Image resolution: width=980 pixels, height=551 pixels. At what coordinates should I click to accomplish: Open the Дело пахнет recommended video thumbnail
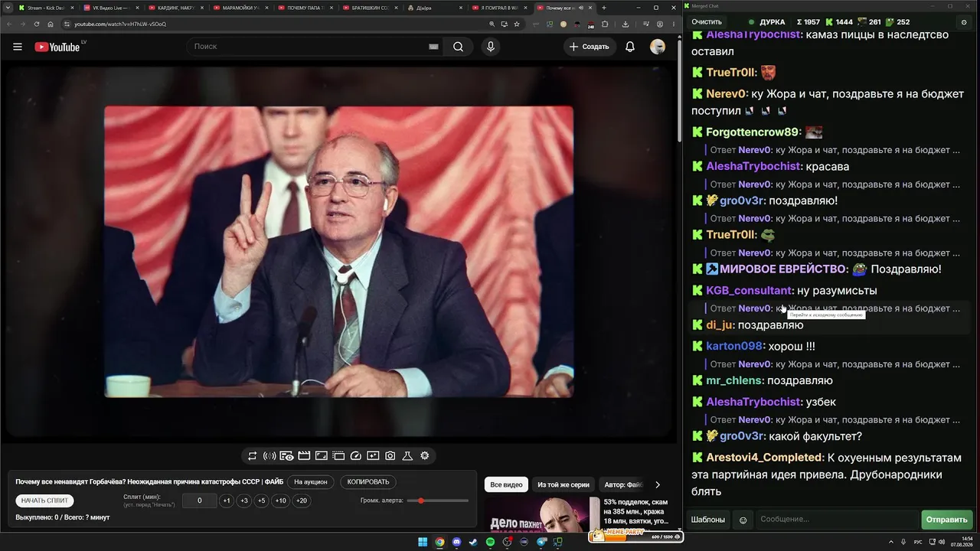pyautogui.click(x=541, y=515)
